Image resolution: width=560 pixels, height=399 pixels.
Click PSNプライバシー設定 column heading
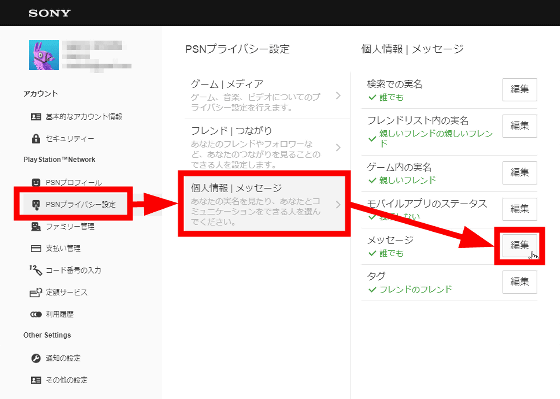[238, 49]
